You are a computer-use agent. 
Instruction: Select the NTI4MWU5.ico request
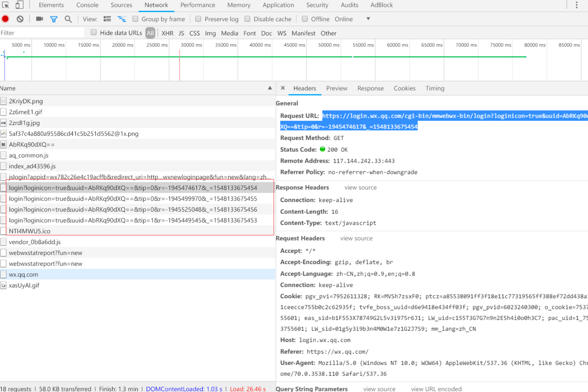(138, 231)
